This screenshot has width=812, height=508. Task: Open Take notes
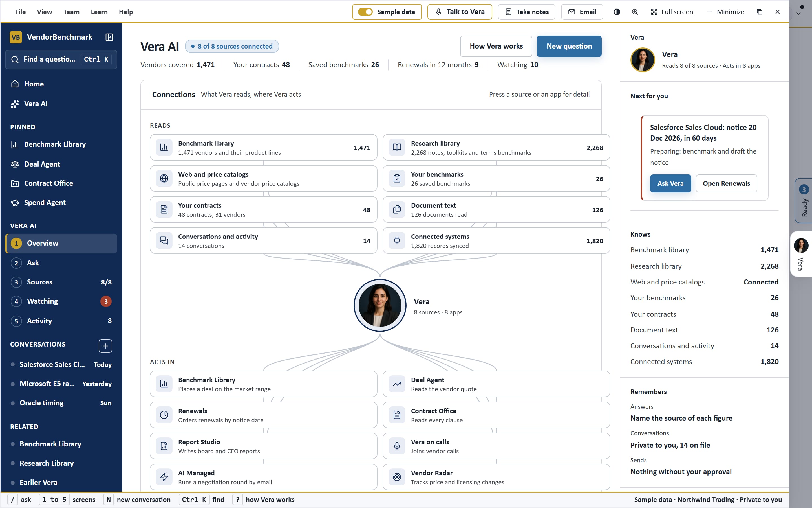[526, 12]
